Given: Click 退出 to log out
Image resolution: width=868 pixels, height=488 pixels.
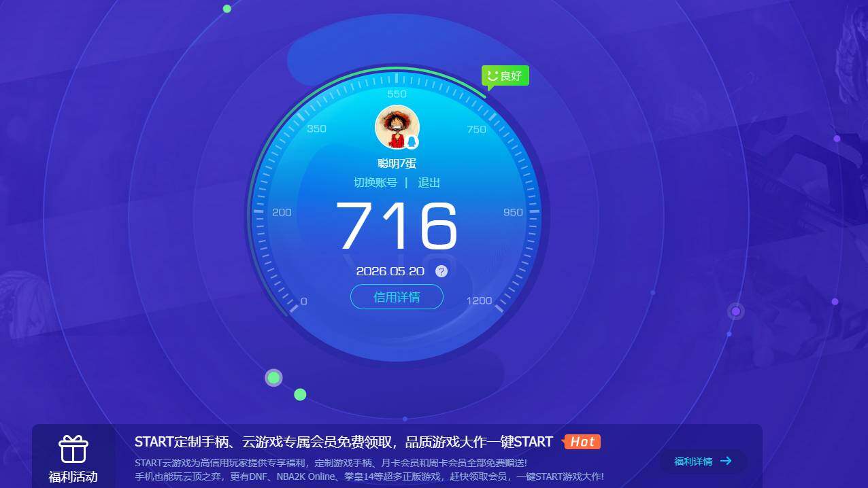Looking at the screenshot, I should (x=429, y=183).
